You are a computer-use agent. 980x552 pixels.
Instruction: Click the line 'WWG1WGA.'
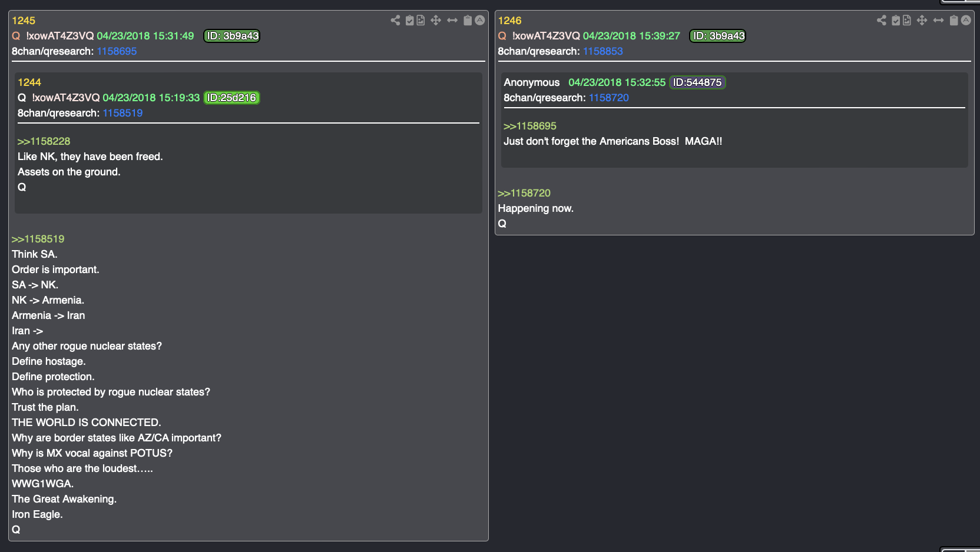point(43,484)
